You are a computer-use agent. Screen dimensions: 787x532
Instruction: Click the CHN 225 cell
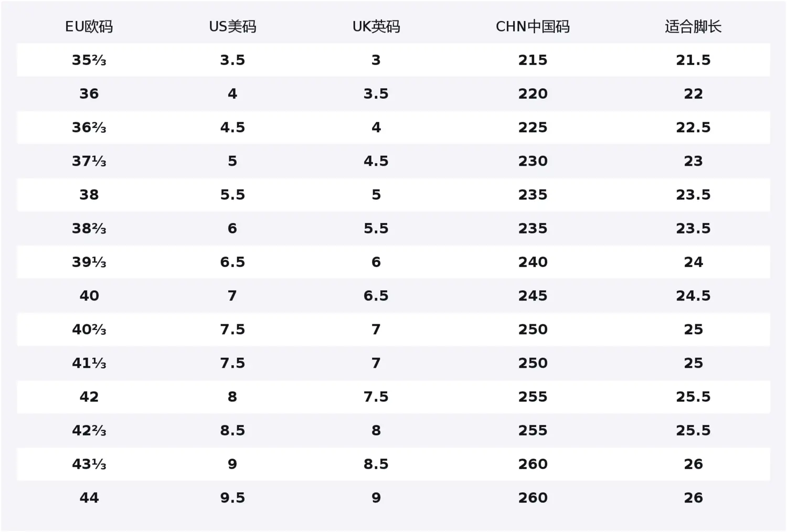click(533, 127)
